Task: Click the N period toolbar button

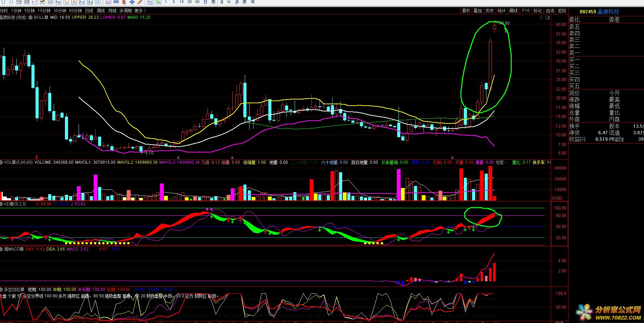Action: pos(229,2)
